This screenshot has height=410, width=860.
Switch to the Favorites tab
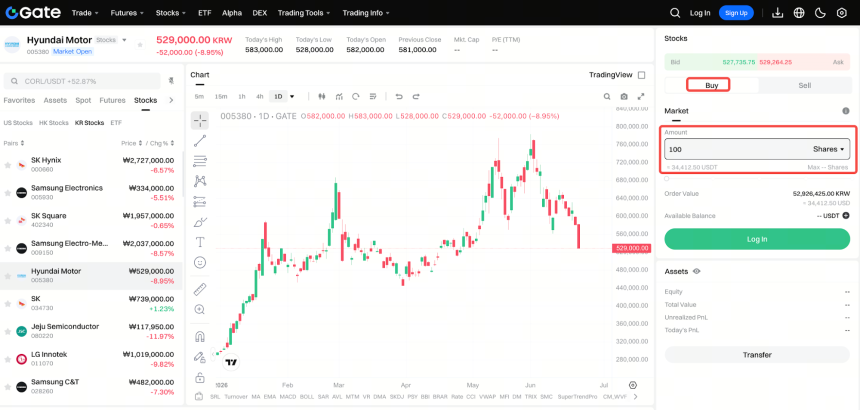(19, 100)
